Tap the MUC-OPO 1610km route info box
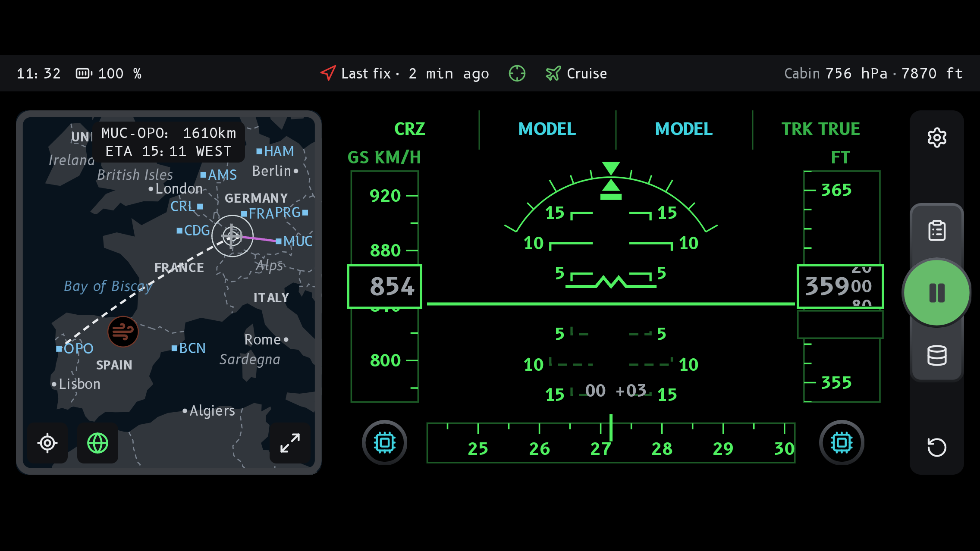980x551 pixels. coord(169,142)
